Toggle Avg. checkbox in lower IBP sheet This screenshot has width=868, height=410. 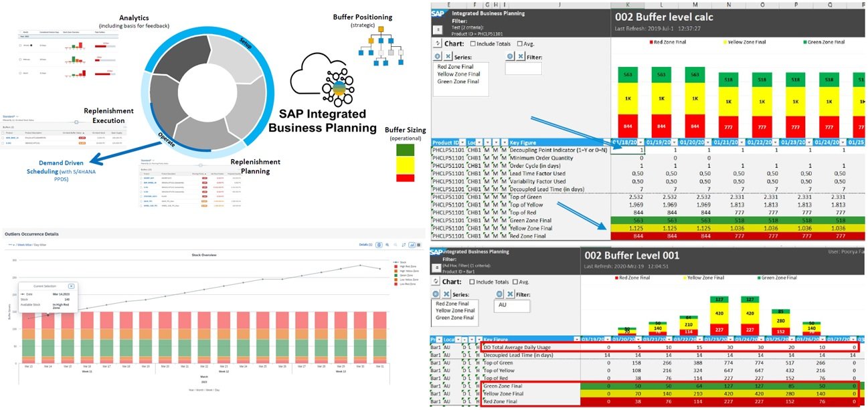[x=515, y=282]
